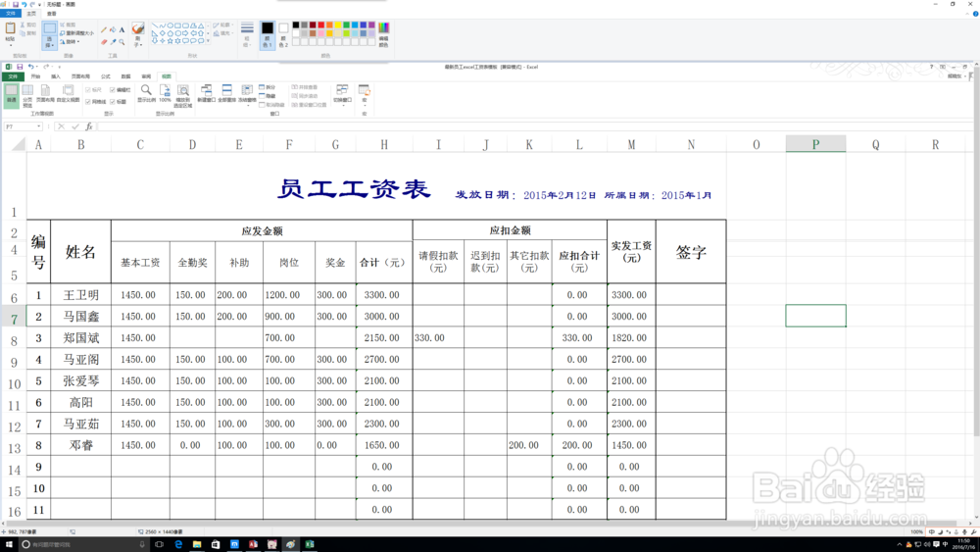Select the Pencil tool in Paint
Viewport: 980px width, 552px height.
click(x=104, y=30)
